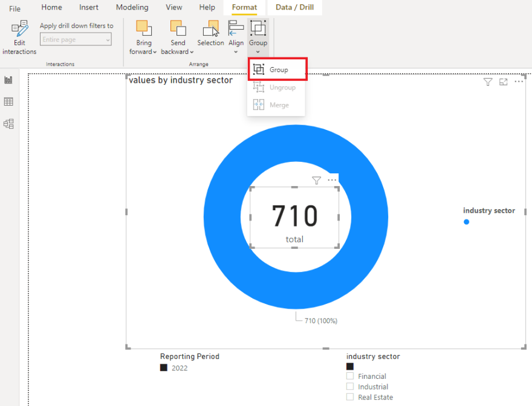Open the Modeling ribbon tab

132,7
